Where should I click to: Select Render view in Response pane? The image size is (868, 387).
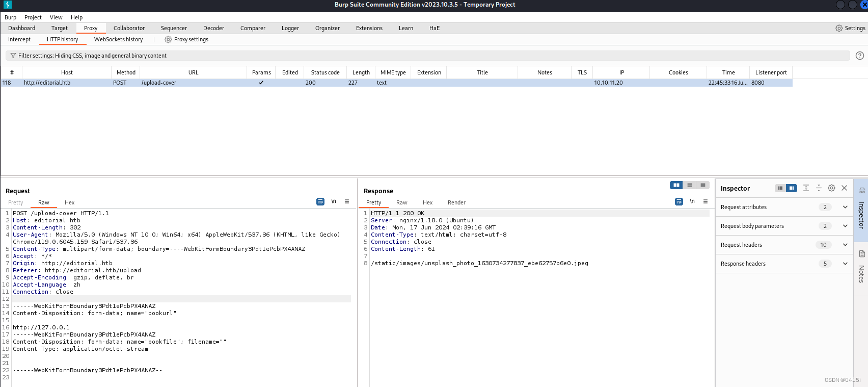click(457, 202)
